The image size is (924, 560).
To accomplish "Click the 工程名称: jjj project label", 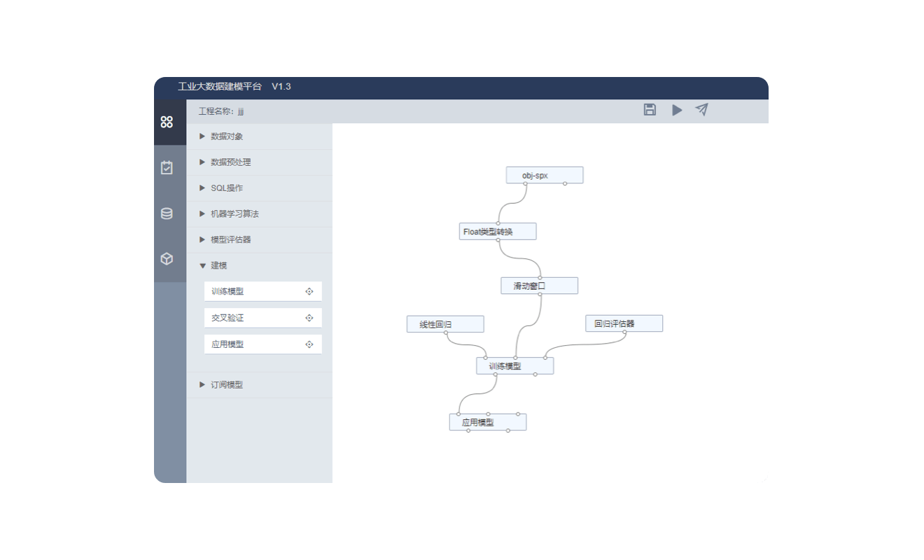I will (x=221, y=111).
